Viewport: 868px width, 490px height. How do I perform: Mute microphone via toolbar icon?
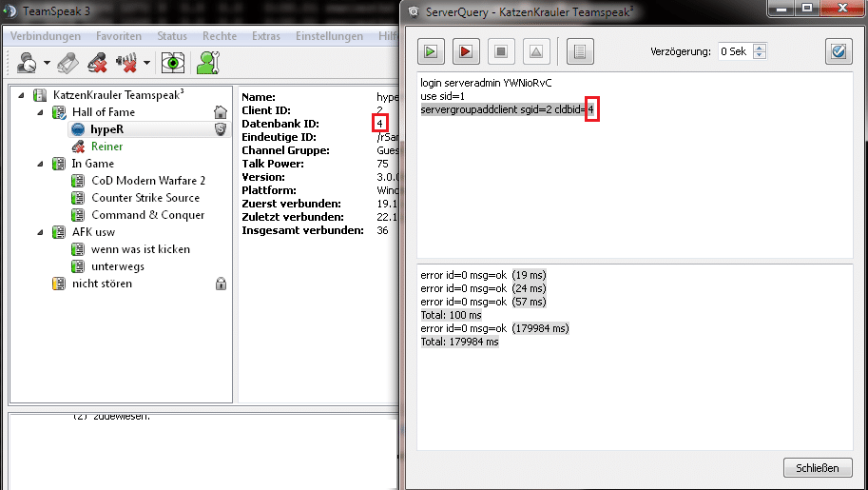97,63
